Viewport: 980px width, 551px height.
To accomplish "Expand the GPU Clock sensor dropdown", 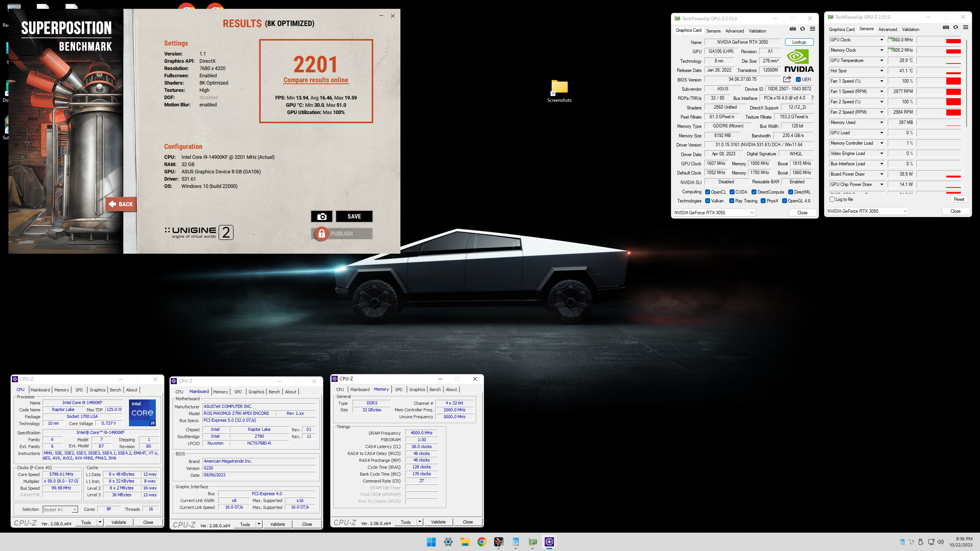I will [x=882, y=40].
